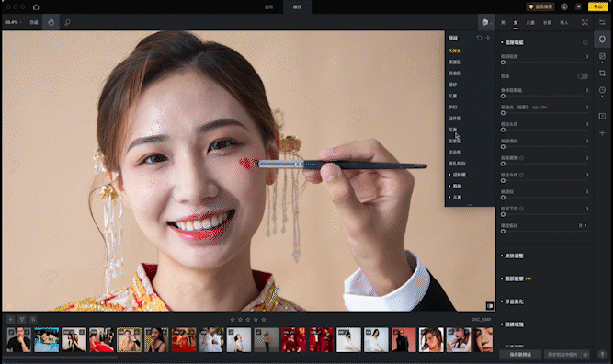Click the 保存新预设 button
This screenshot has height=364, width=614.
point(520,355)
